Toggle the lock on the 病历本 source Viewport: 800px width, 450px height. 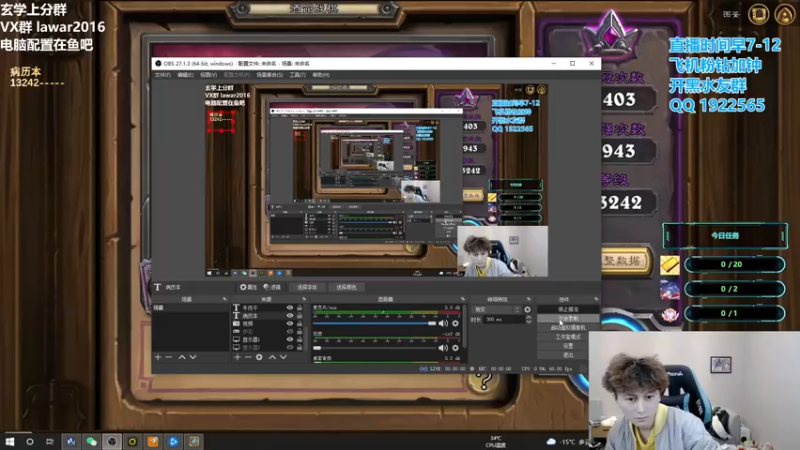pos(299,316)
